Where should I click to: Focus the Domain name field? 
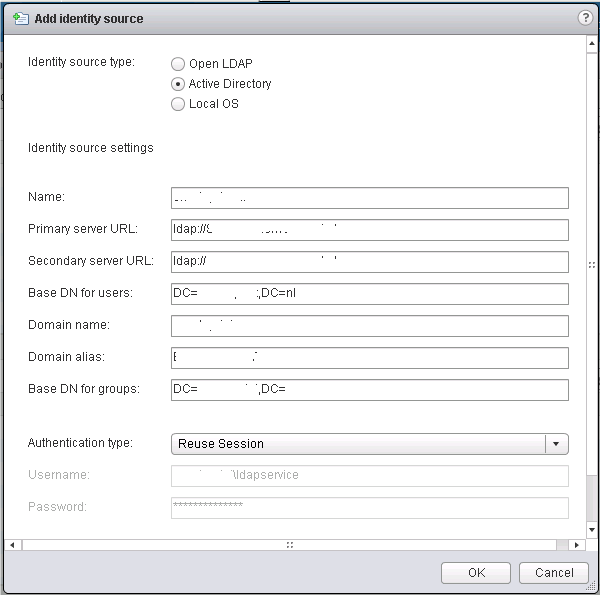tap(370, 326)
